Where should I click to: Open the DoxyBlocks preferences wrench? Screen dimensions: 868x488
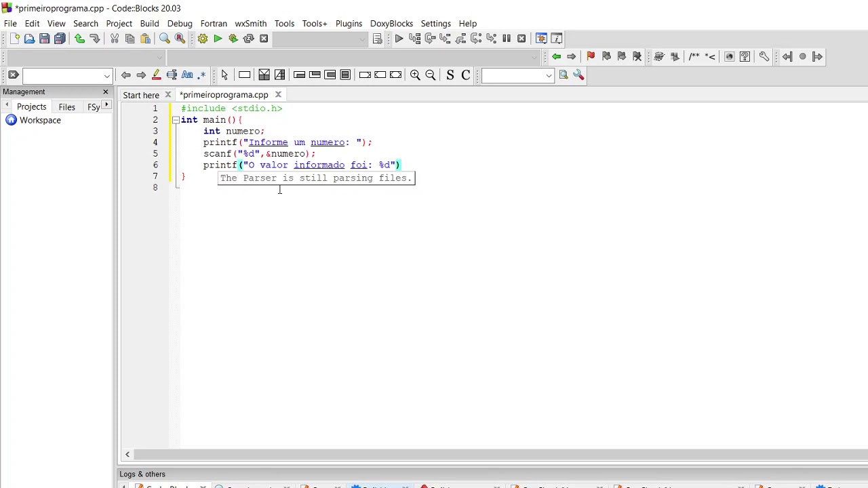(764, 57)
